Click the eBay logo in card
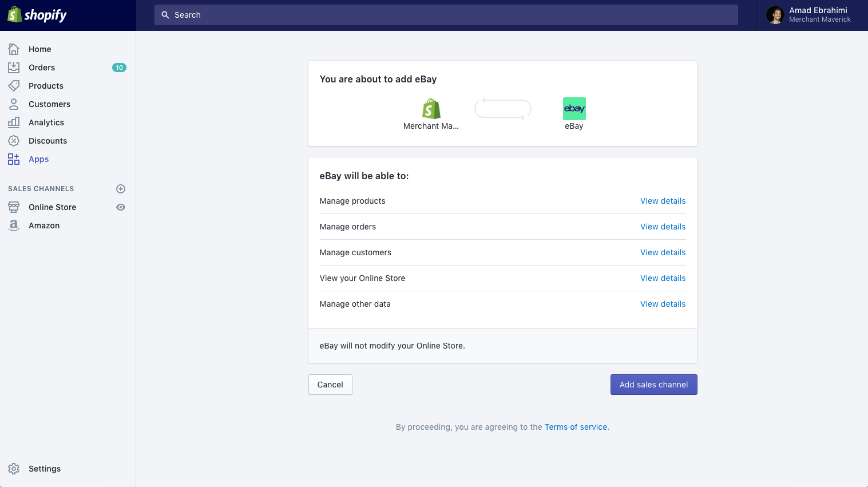Viewport: 868px width, 487px height. pyautogui.click(x=574, y=109)
